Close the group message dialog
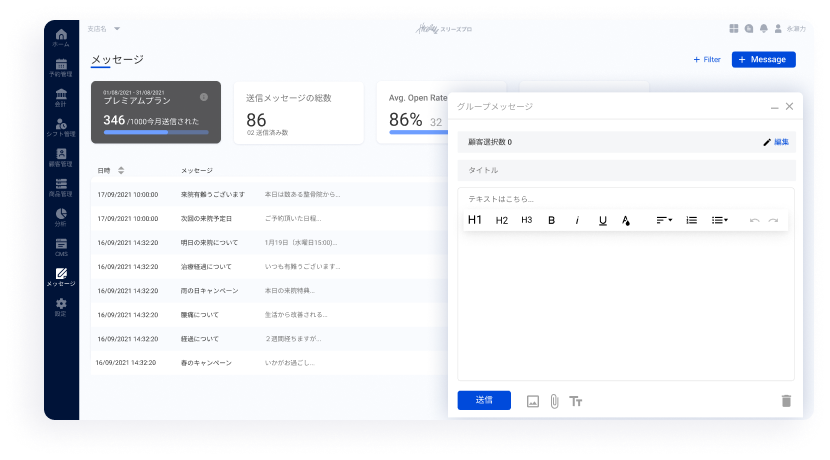 point(789,106)
